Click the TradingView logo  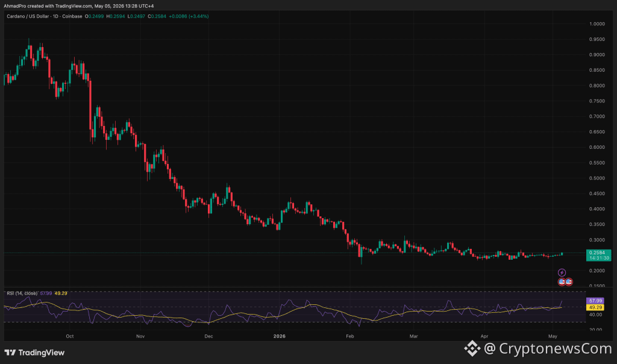click(34, 353)
